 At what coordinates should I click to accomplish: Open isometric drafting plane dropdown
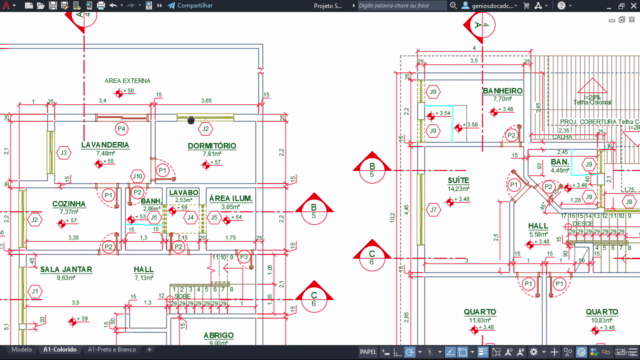pos(440,352)
